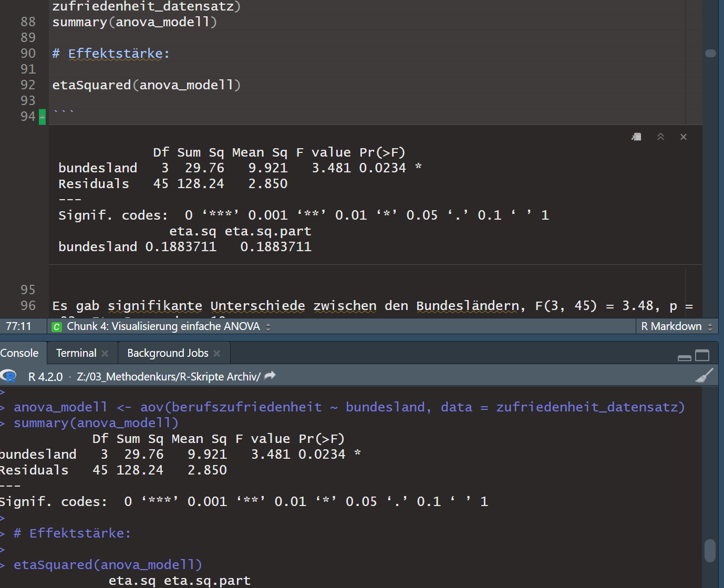This screenshot has width=724, height=588.
Task: Switch to the Terminal tab
Action: pos(76,353)
